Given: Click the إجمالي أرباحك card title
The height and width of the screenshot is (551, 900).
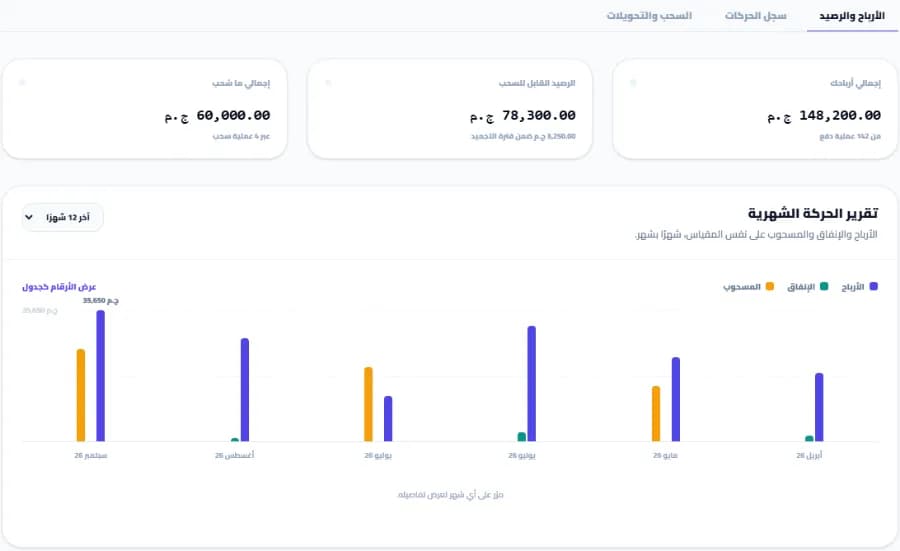Looking at the screenshot, I should tap(855, 83).
